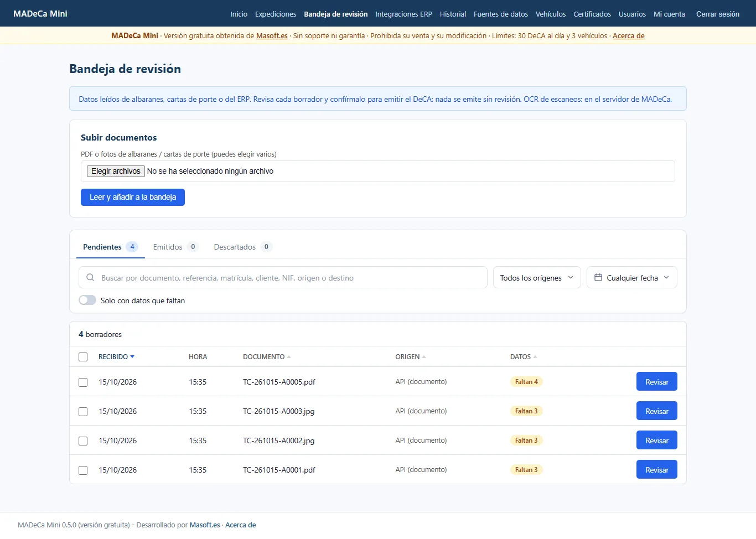756x539 pixels.
Task: Click Revisar for TC-261015-A0002.jpg
Action: [657, 440]
